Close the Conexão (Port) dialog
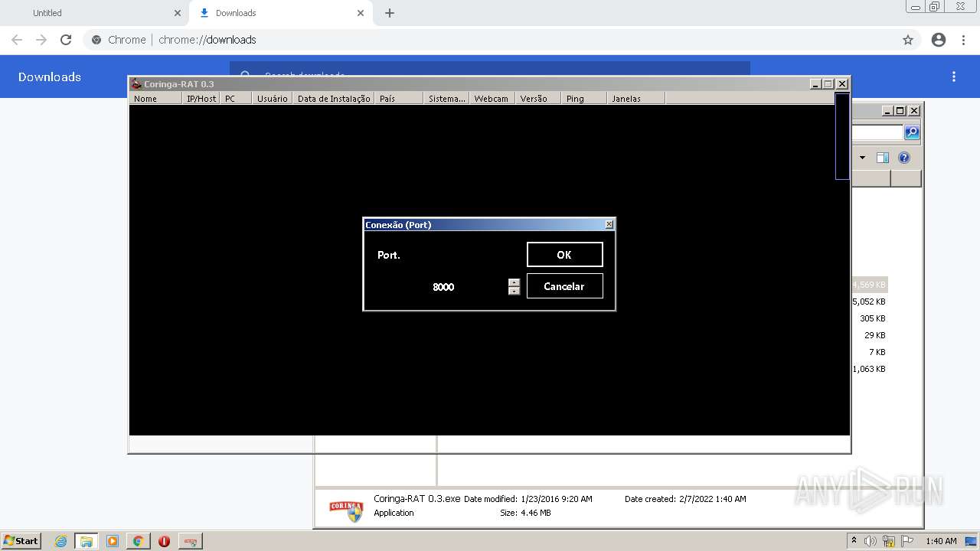This screenshot has height=551, width=980. [609, 224]
